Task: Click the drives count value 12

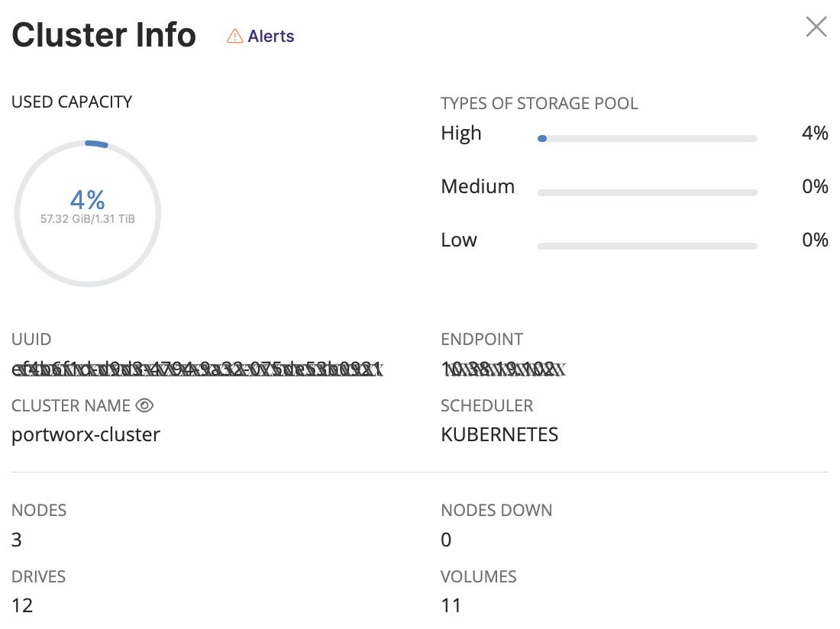Action: click(22, 606)
